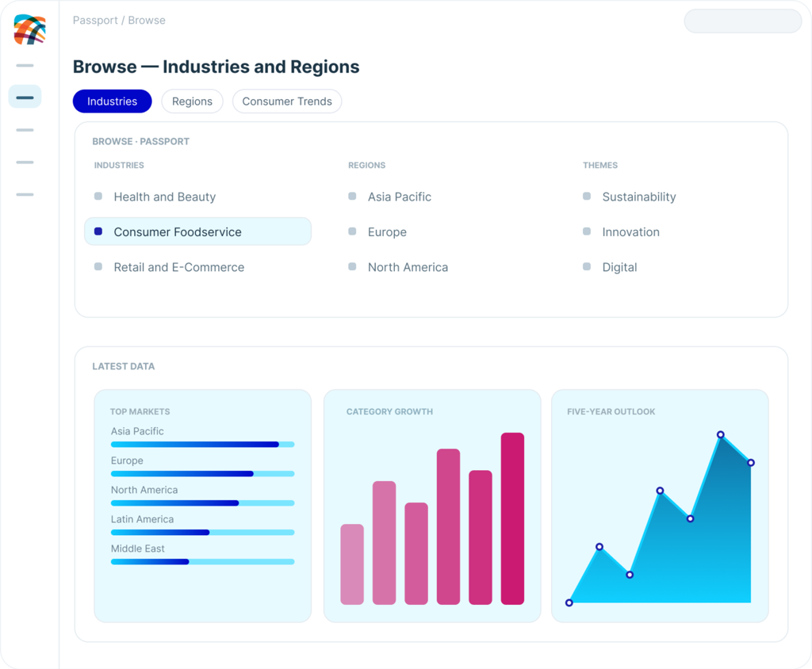Click the Passport breadcrumb link
The width and height of the screenshot is (812, 669).
(95, 20)
